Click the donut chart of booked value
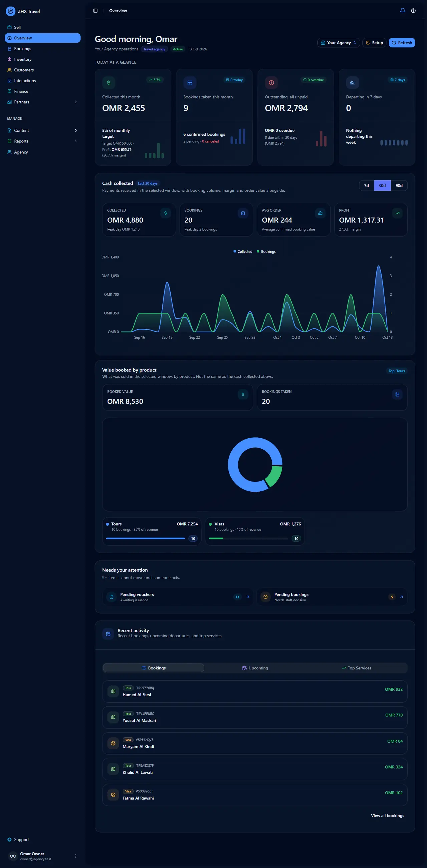The image size is (427, 868). pos(255,464)
